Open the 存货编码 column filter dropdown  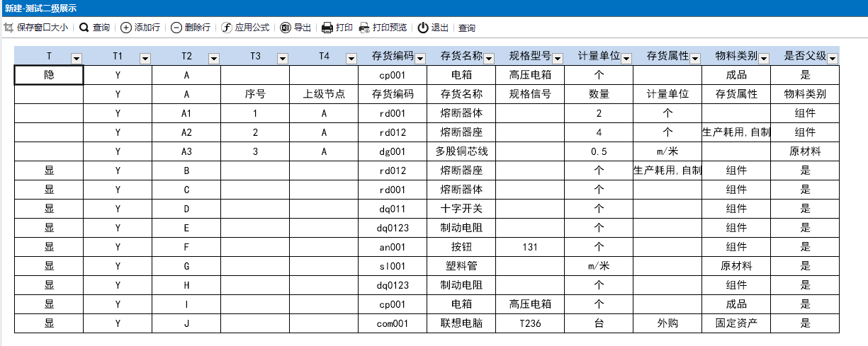[x=420, y=58]
